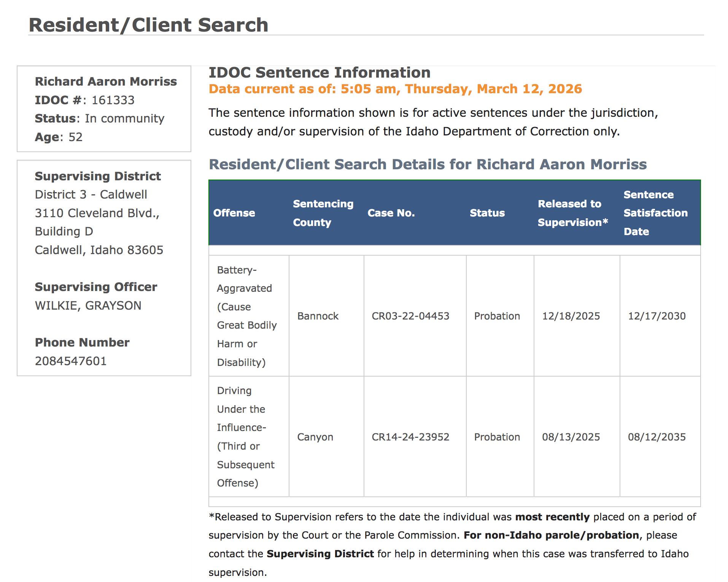The height and width of the screenshot is (582, 728).
Task: Click the Canyon county cell
Action: click(315, 437)
